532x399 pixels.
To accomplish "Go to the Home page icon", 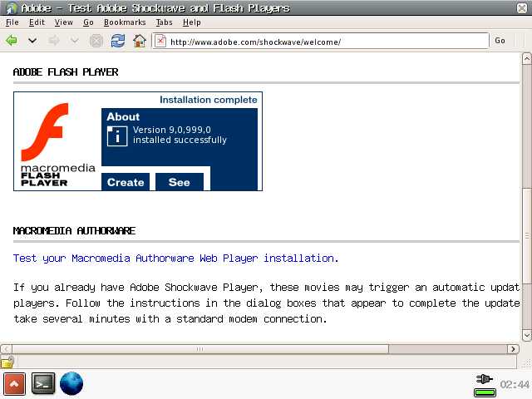I will [x=140, y=41].
